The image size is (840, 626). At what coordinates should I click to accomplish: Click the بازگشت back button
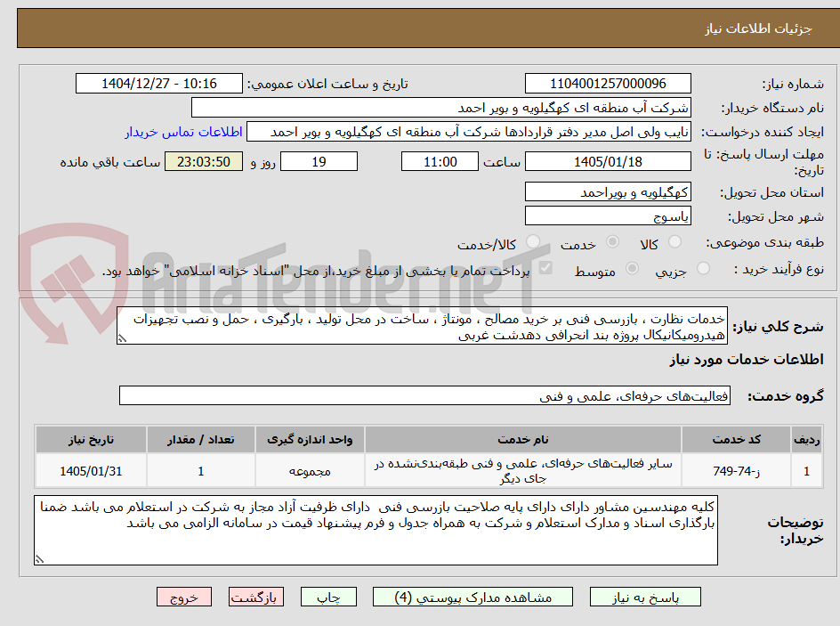coord(256,597)
